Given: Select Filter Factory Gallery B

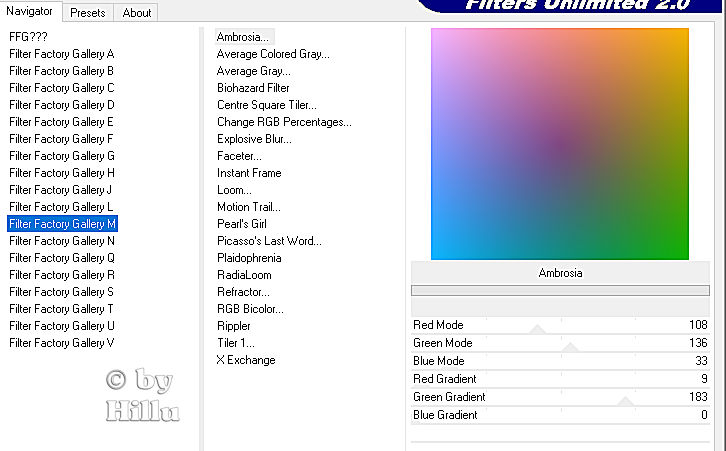Looking at the screenshot, I should coord(62,71).
